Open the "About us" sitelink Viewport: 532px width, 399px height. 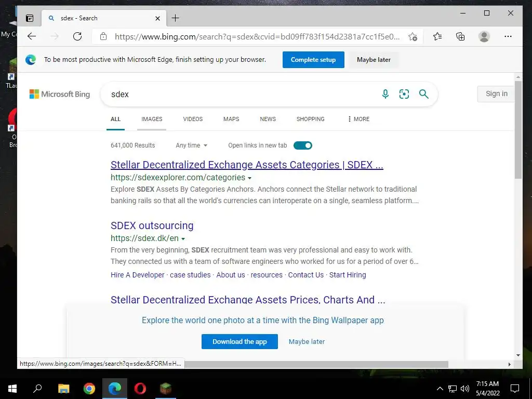(231, 275)
